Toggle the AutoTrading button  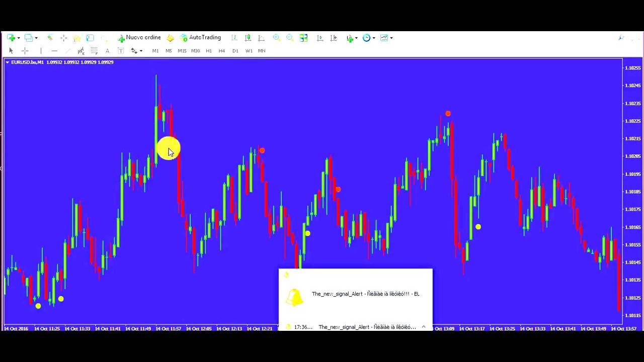201,38
